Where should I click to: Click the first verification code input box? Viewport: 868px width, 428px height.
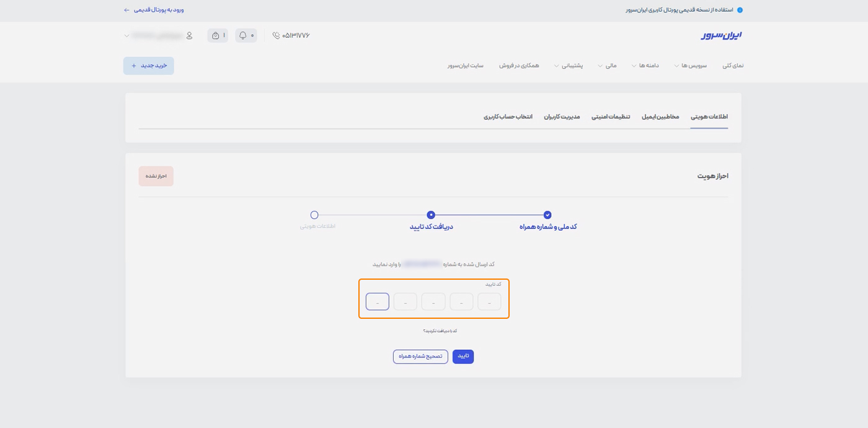coord(377,301)
